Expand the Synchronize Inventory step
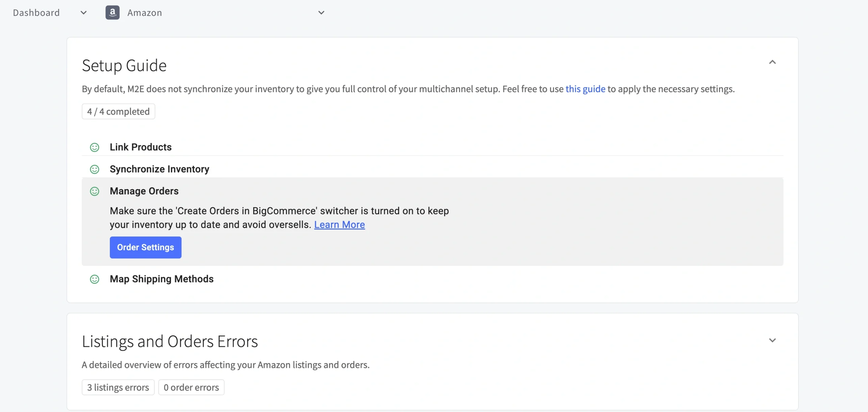Image resolution: width=868 pixels, height=412 pixels. [159, 169]
